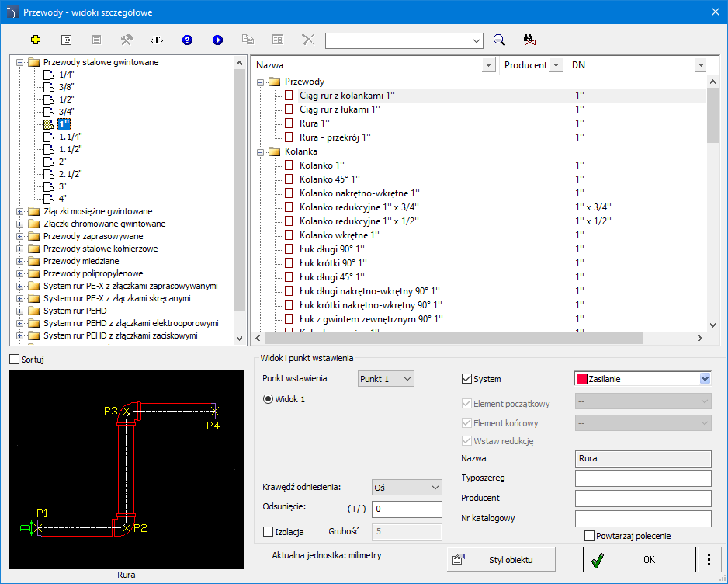Open the three-dot menu beside OK
Viewport: 728px width, 584px height.
(708, 559)
